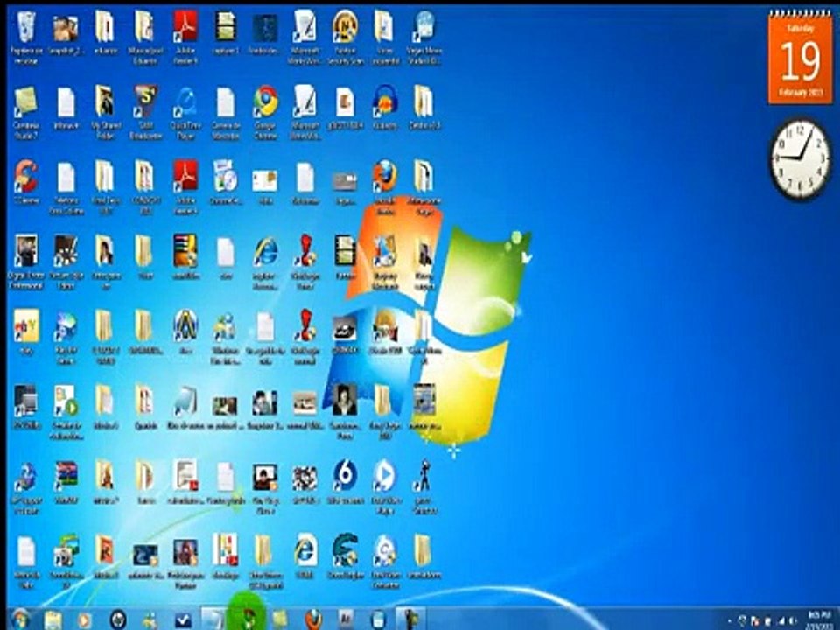Open Adobe Reader 9 shortcut beside capture1

(185, 37)
